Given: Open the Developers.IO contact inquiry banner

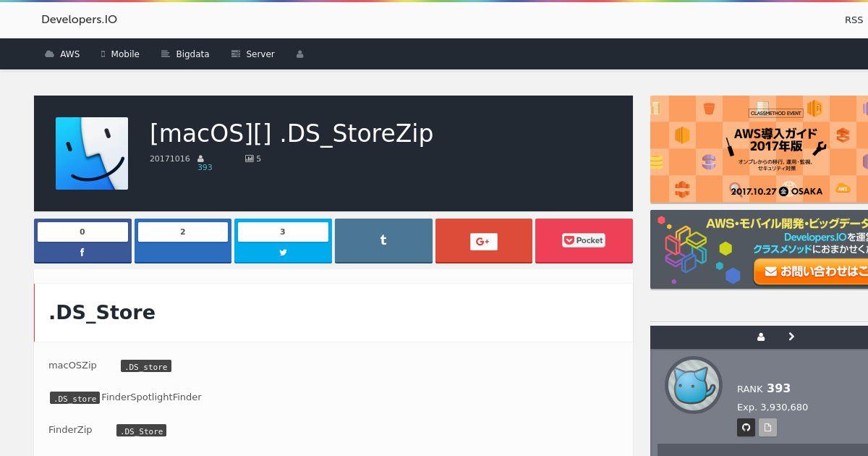Looking at the screenshot, I should point(759,250).
